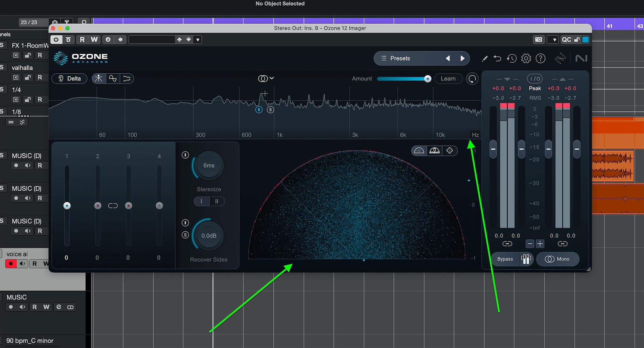The image size is (644, 348).
Task: Toggle Recover Sides power button
Action: (185, 222)
